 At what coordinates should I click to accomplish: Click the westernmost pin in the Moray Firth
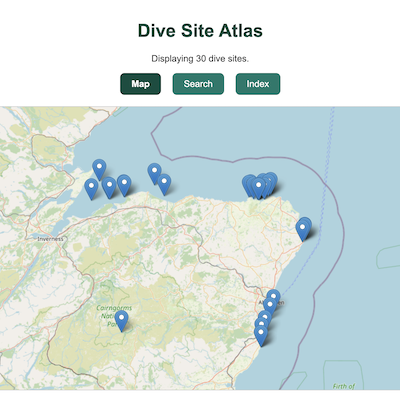(91, 189)
